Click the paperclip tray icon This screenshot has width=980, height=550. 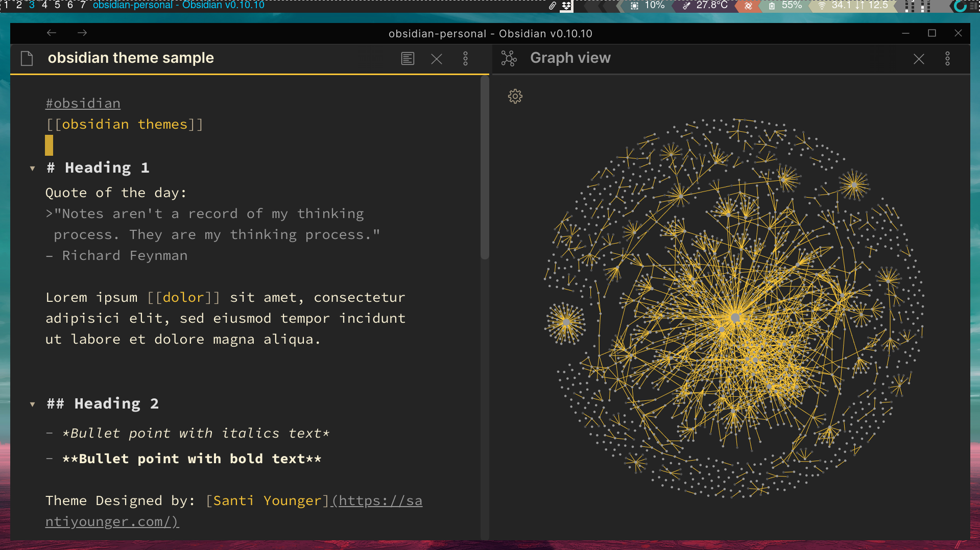pos(552,6)
